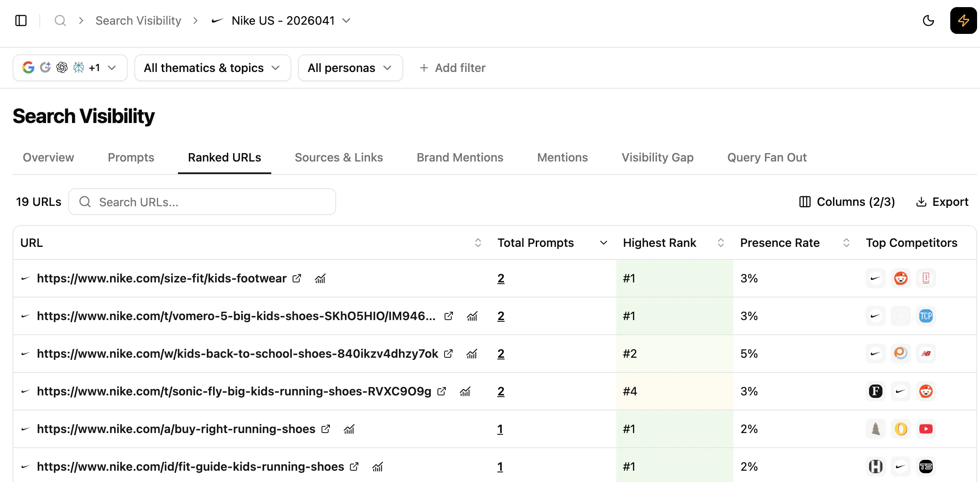Expand All thematics & topics dropdown
This screenshot has height=482, width=980.
(x=213, y=68)
